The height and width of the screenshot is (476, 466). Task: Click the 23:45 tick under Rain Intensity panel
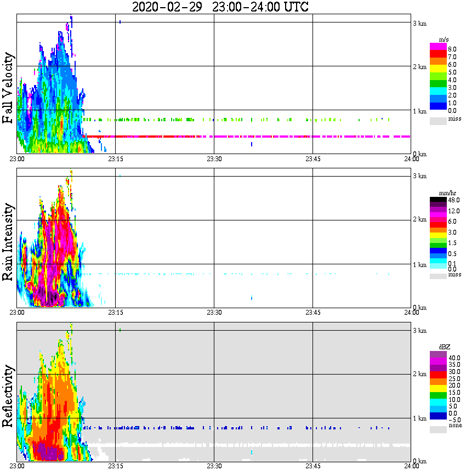point(312,313)
